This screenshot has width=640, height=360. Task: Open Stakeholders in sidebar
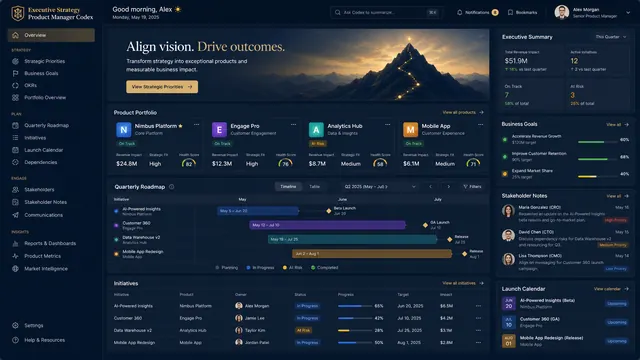[x=39, y=189]
